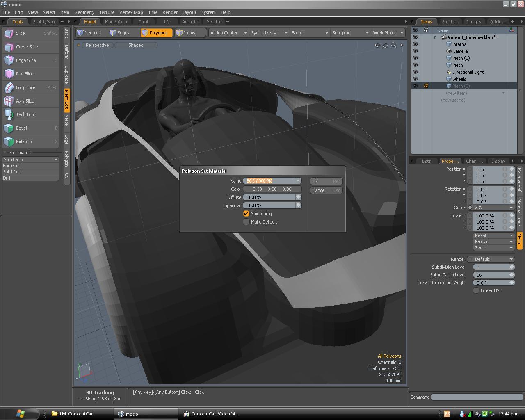Viewport: 525px width, 420px height.
Task: Collapse the Video3_Finished.lxo scene tree
Action: (435, 37)
